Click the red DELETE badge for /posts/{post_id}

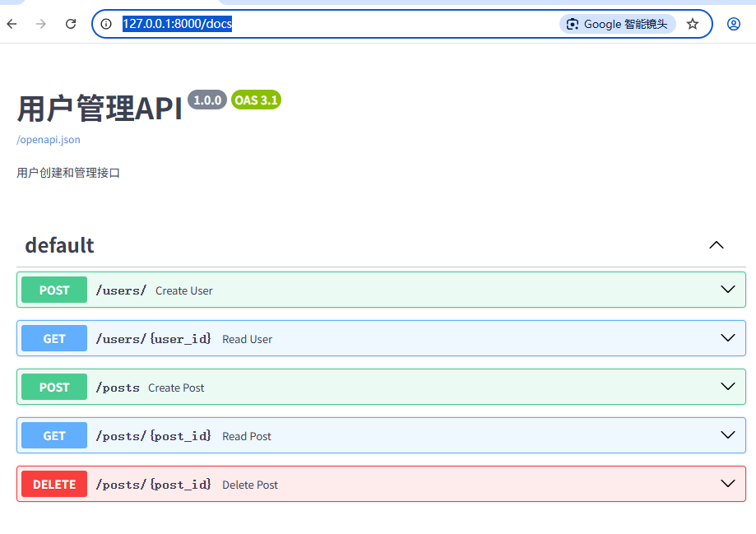point(53,484)
